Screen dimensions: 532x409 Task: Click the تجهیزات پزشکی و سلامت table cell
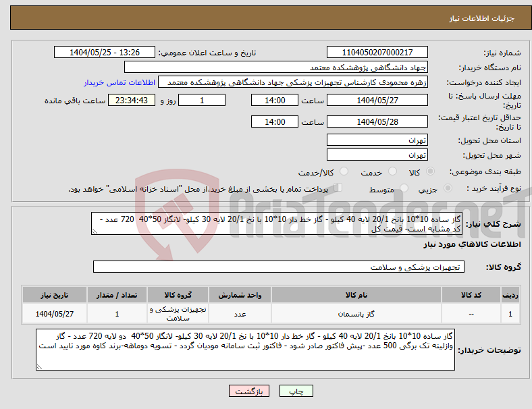coord(178,314)
